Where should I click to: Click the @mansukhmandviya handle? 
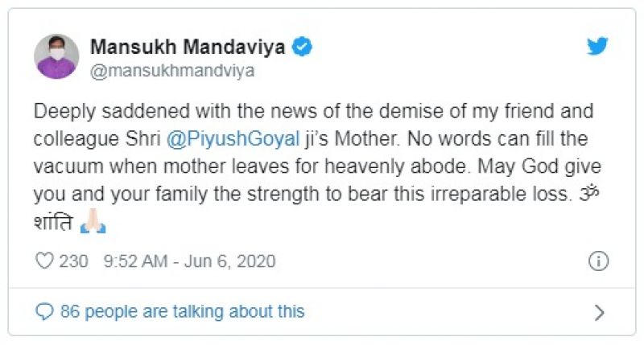coord(172,71)
